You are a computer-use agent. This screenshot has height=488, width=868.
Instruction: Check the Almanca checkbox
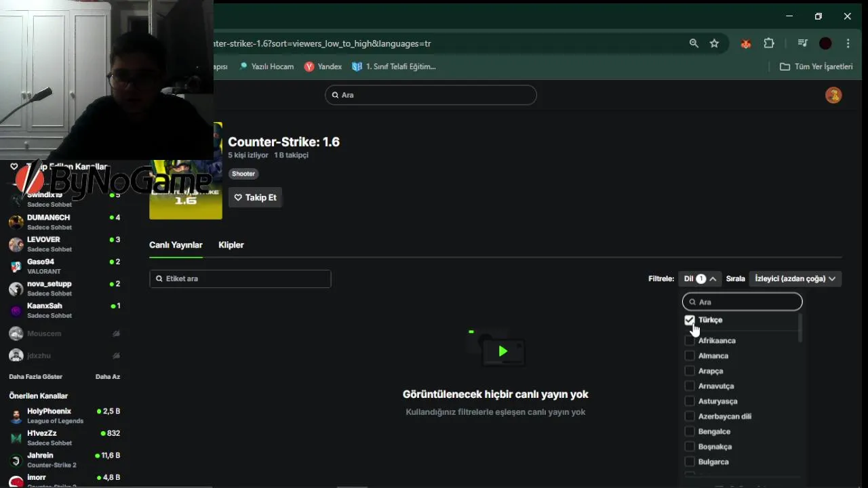click(x=690, y=356)
